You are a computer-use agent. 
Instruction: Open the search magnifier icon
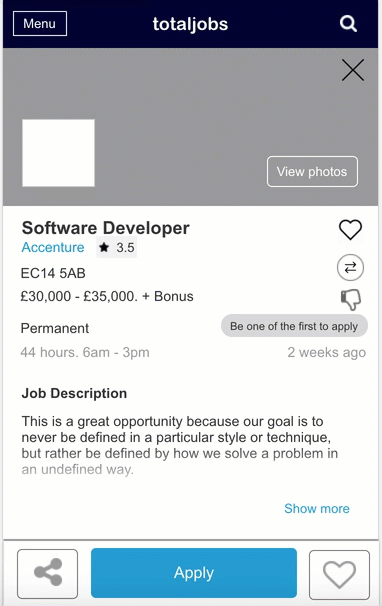(348, 24)
